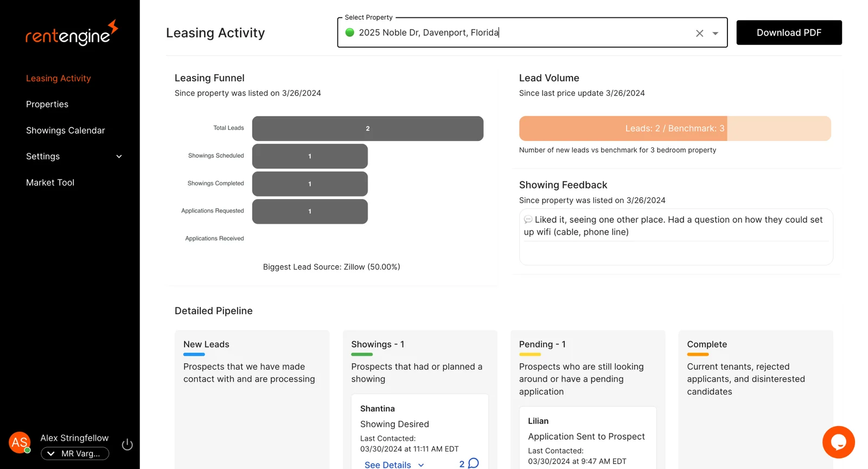
Task: Click into the Select Property field
Action: point(532,33)
